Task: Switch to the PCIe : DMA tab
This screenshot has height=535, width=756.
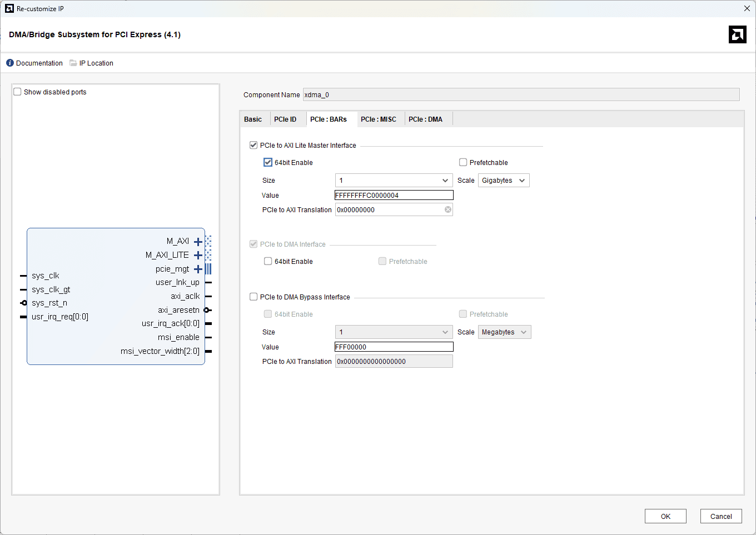Action: [425, 119]
